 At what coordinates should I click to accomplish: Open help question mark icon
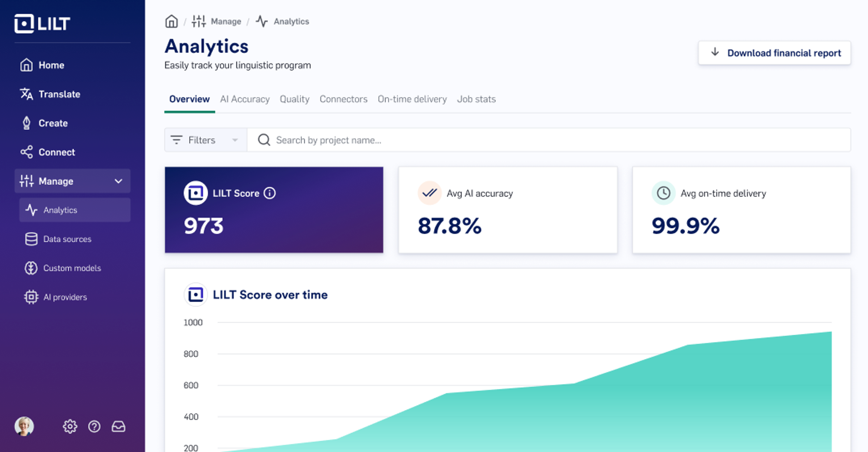tap(94, 426)
